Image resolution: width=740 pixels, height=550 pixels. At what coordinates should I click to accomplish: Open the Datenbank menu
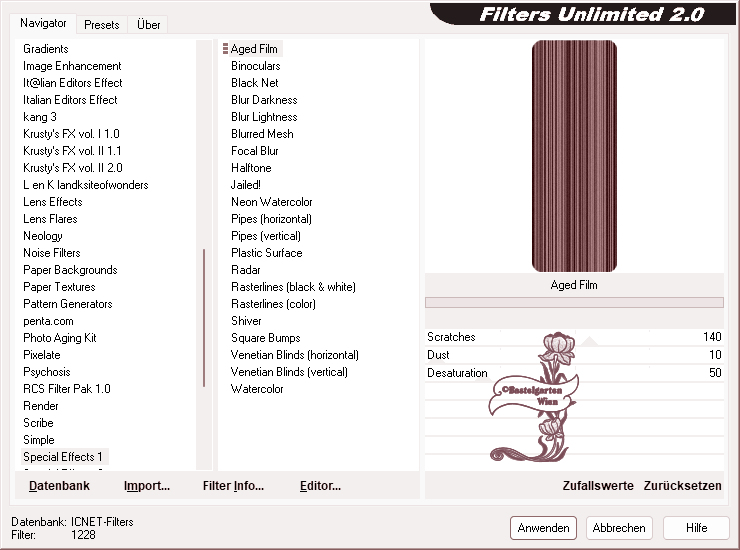[59, 486]
